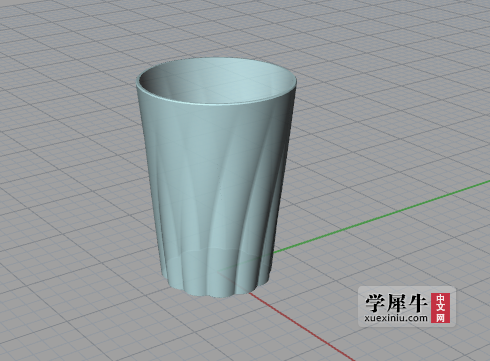The height and width of the screenshot is (361, 490).
Task: Click the 学犀牛 watermark logo text
Action: [x=396, y=302]
